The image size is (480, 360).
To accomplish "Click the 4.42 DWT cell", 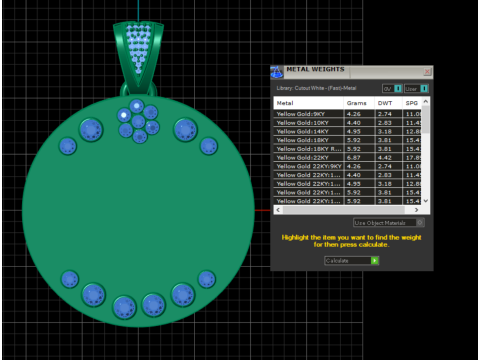I will (x=388, y=157).
